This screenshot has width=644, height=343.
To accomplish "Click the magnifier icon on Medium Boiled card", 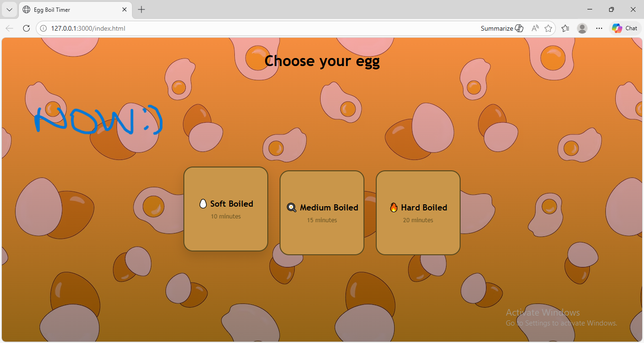I will [291, 207].
